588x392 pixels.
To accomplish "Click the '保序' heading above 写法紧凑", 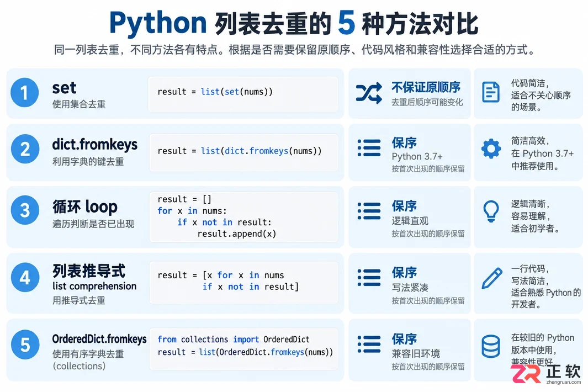I will (x=404, y=272).
